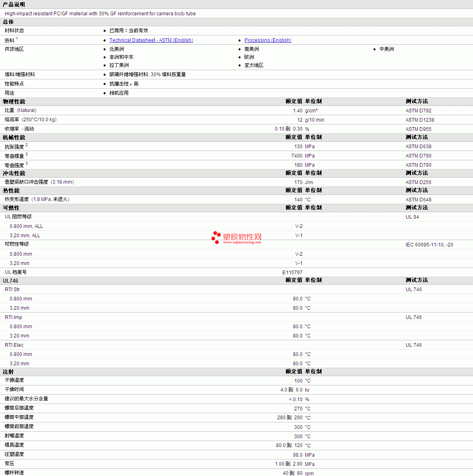Click the UL 94 test method cell
This screenshot has height=476, width=473.
pos(412,217)
